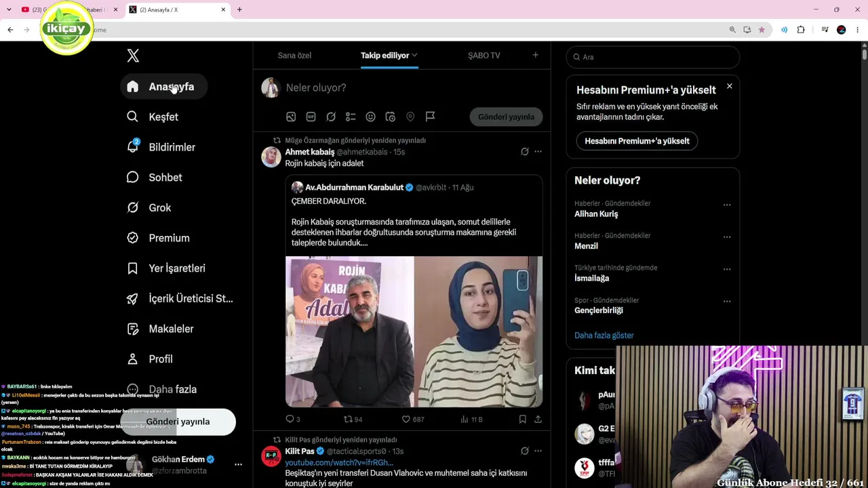Open more options on Ahmet kabaiş post
The height and width of the screenshot is (488, 868).
[538, 152]
